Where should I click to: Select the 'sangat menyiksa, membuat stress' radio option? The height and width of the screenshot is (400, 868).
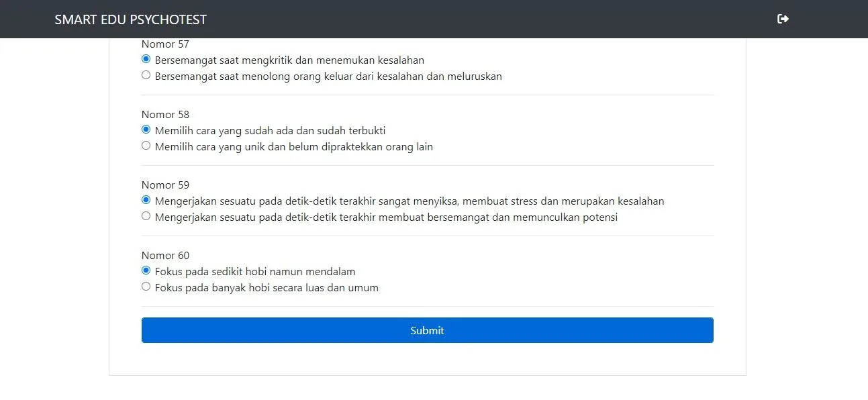click(146, 200)
